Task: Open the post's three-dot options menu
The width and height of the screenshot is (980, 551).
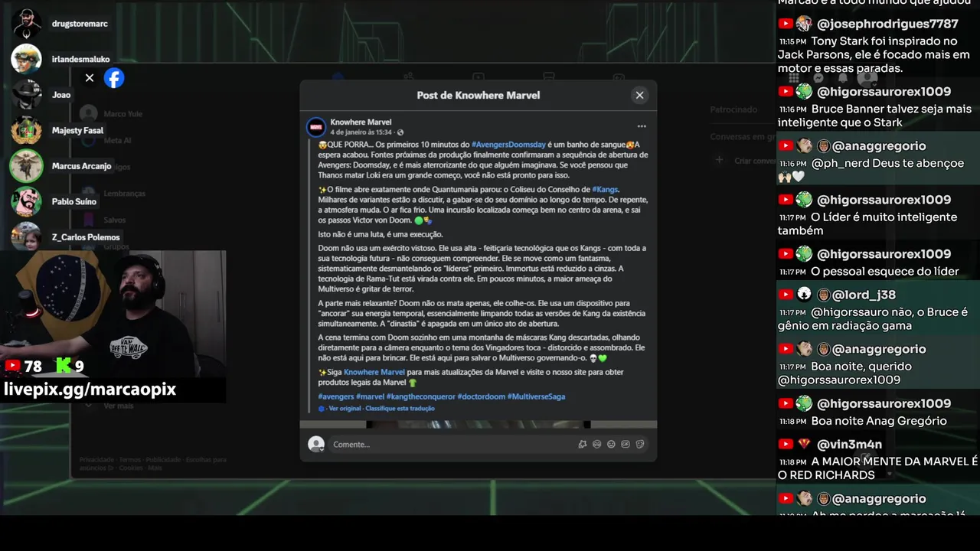Action: point(642,126)
